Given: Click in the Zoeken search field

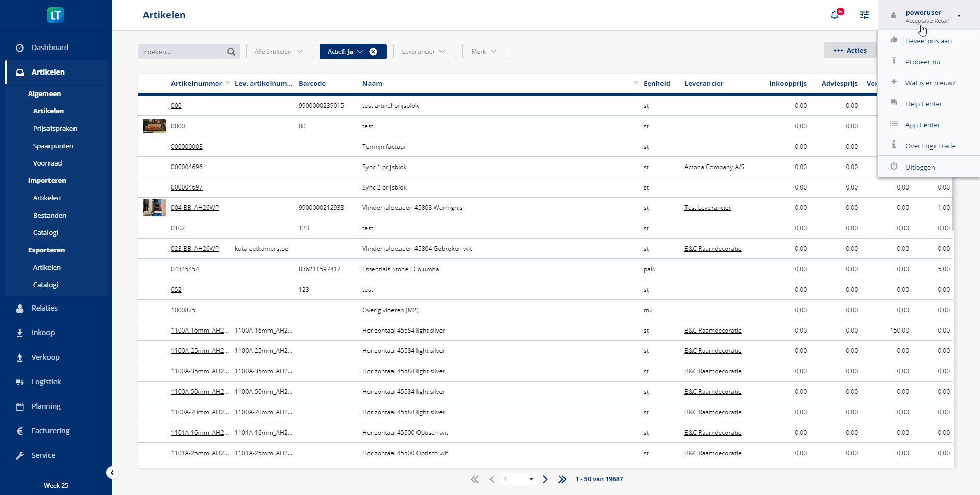Looking at the screenshot, I should pos(181,52).
